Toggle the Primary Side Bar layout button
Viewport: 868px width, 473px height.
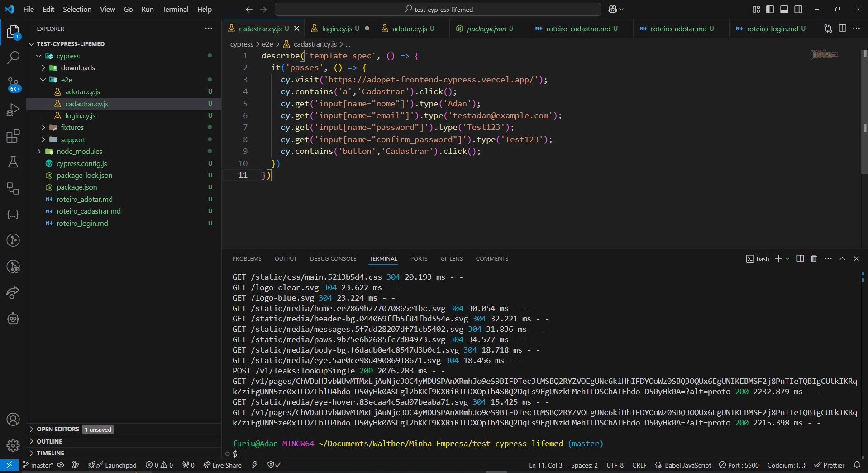pyautogui.click(x=770, y=9)
